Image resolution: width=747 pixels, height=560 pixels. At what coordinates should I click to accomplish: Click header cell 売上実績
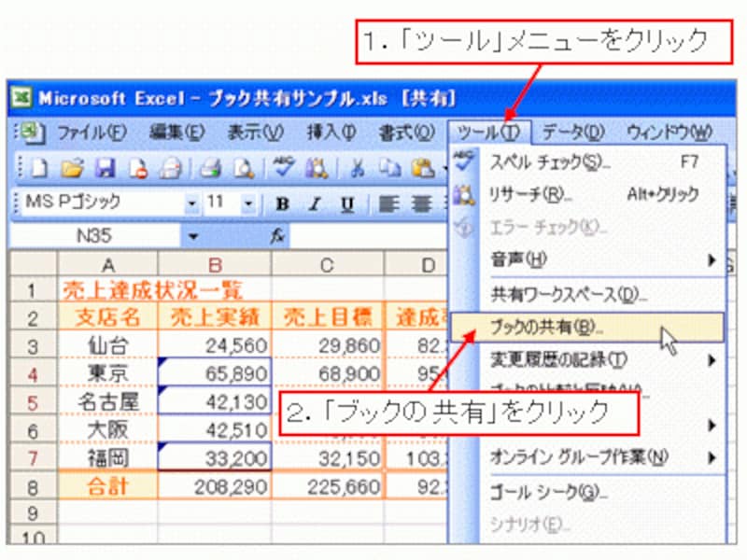215,317
